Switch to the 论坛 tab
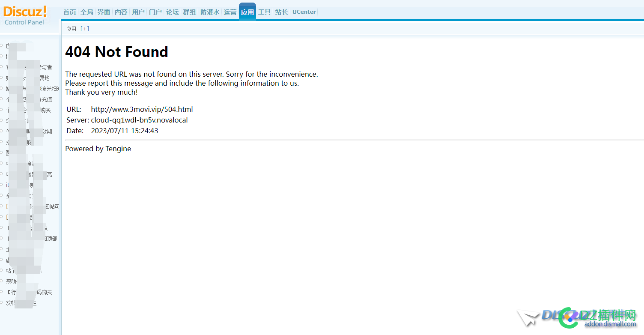Viewport: 644px width, 335px height. click(x=172, y=12)
